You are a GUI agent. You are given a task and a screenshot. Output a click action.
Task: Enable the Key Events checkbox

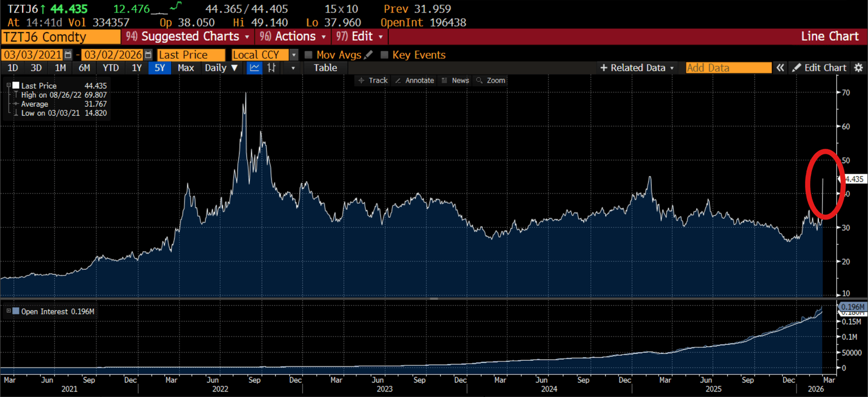click(384, 55)
